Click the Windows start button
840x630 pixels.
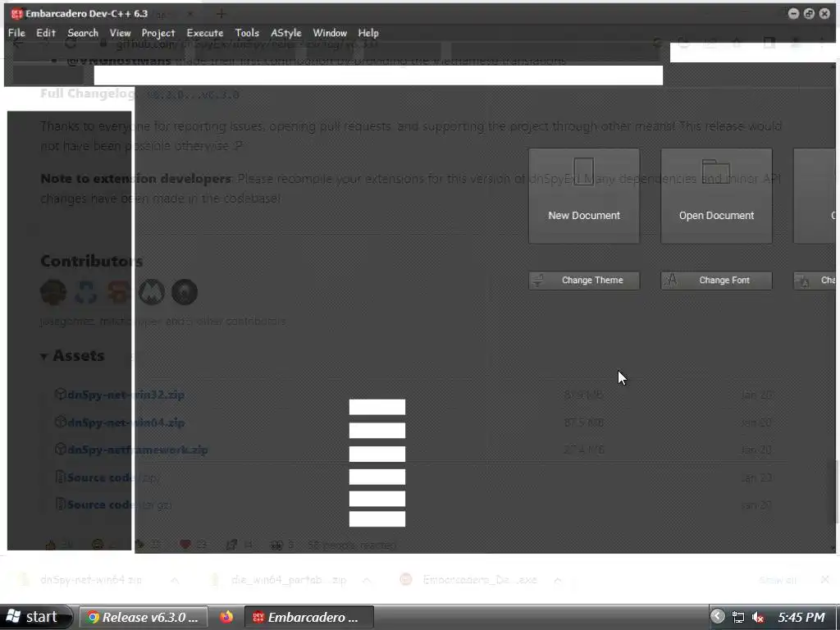[x=35, y=617]
